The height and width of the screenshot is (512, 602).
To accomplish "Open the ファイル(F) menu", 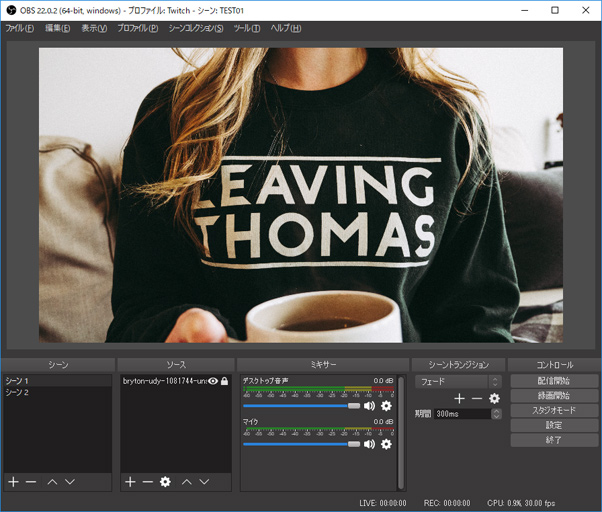I will [x=20, y=28].
